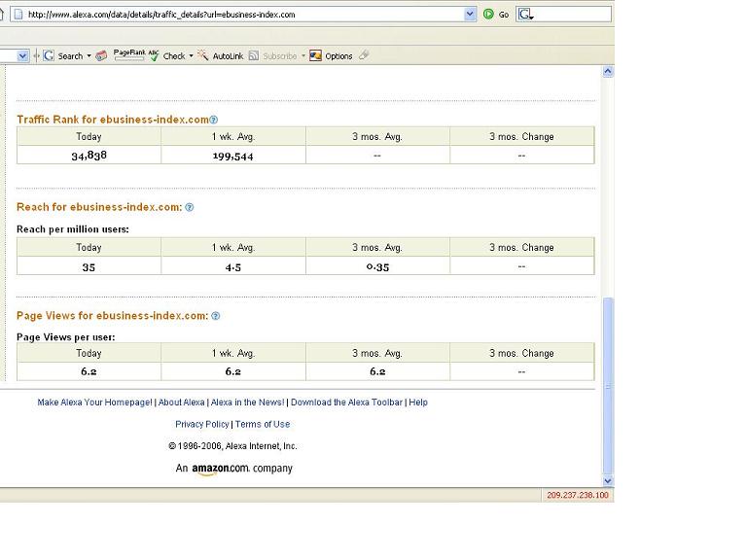Click the Google search engine icon in search box
This screenshot has height=560, width=747.
point(525,15)
